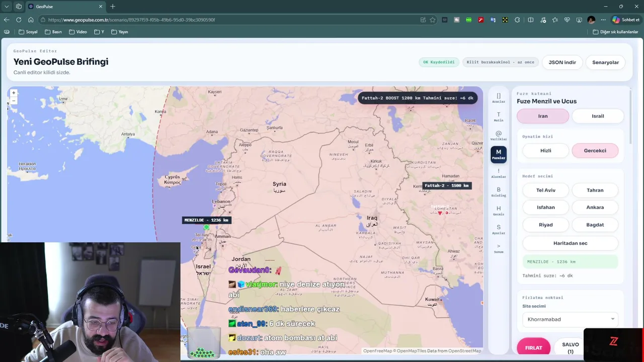The height and width of the screenshot is (362, 644).
Task: Open the favorites list icon
Action: 555,20
